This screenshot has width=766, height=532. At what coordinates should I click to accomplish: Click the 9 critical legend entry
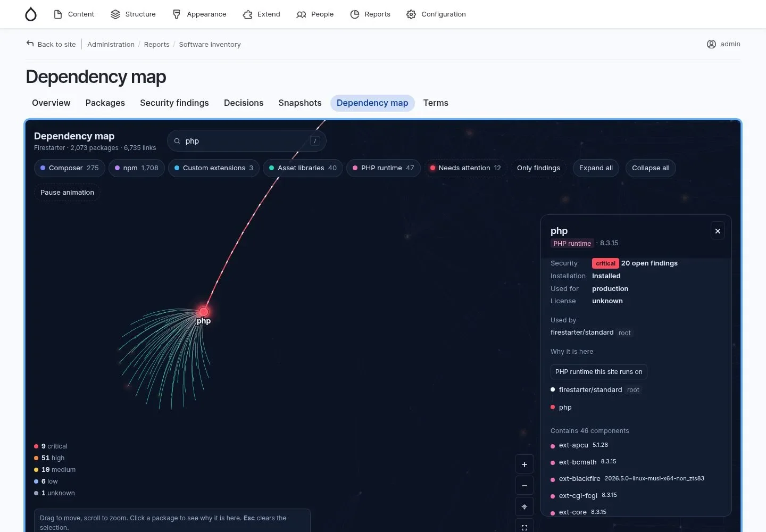pos(51,446)
